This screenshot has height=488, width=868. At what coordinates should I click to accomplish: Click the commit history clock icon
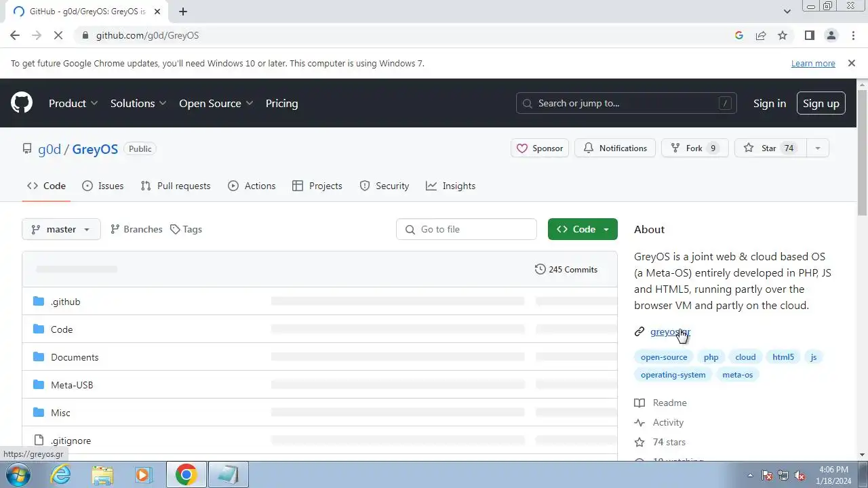point(540,269)
